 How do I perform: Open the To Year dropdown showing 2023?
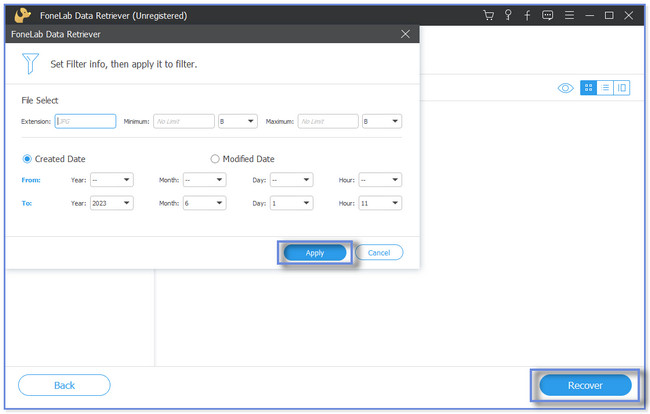tap(112, 203)
